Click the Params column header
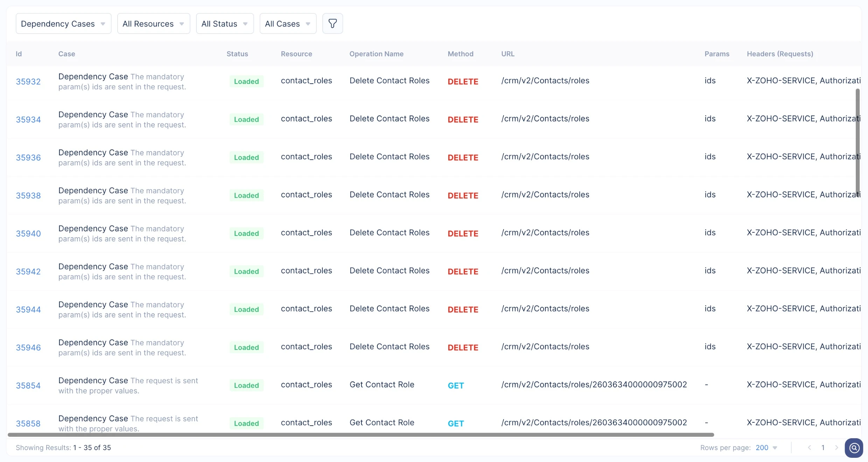Screen dimensions: 868x462 (717, 54)
